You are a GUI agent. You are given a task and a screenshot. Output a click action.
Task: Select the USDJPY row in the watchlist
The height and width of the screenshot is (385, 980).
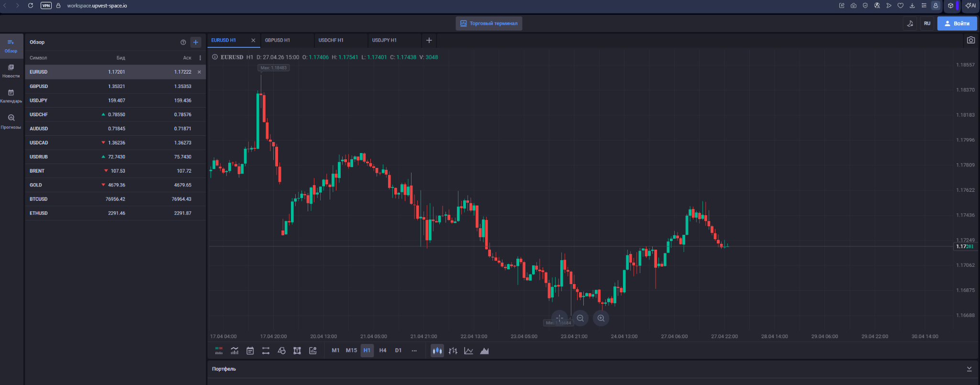coord(115,100)
